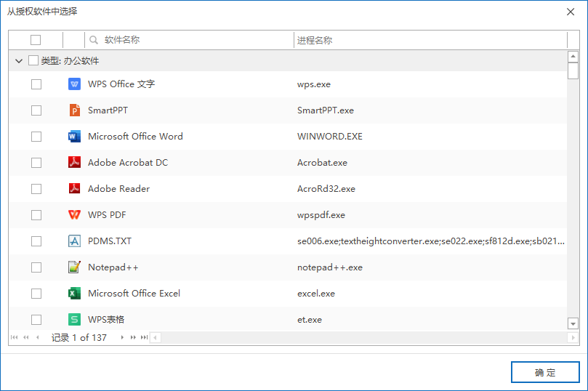Click the PDMS.TXT icon
Image resolution: width=588 pixels, height=391 pixels.
[74, 241]
